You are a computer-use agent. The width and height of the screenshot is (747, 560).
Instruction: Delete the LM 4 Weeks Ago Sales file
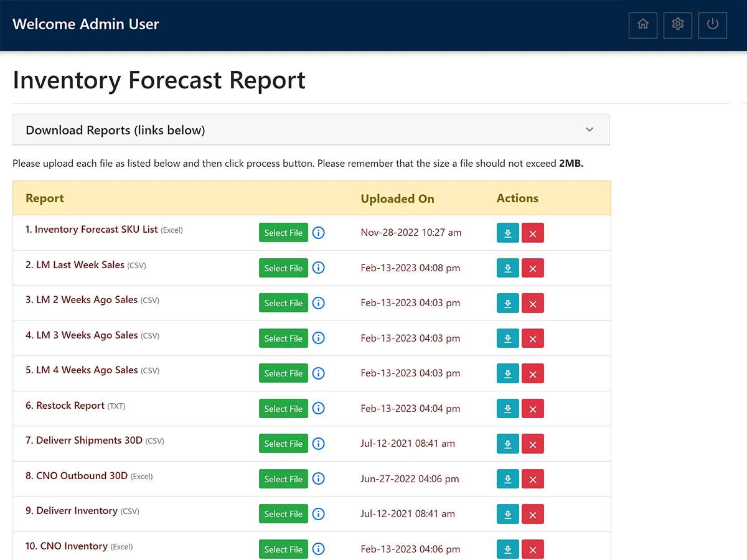coord(533,373)
